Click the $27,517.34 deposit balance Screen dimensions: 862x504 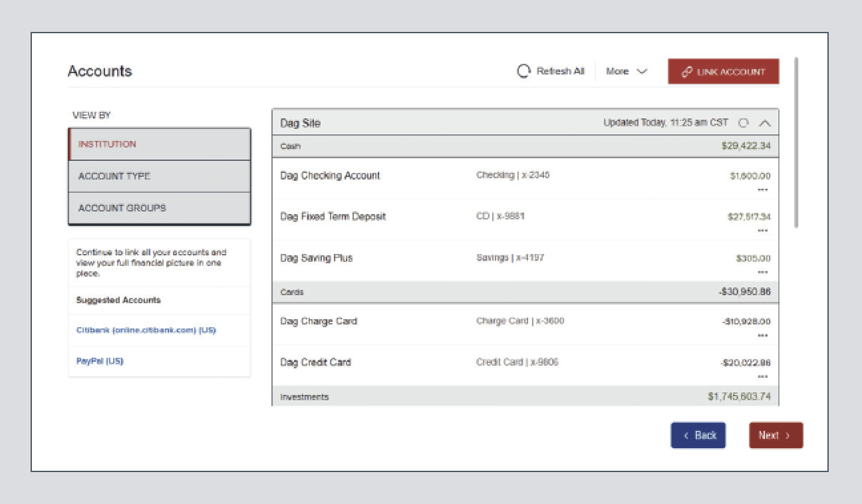pos(748,217)
